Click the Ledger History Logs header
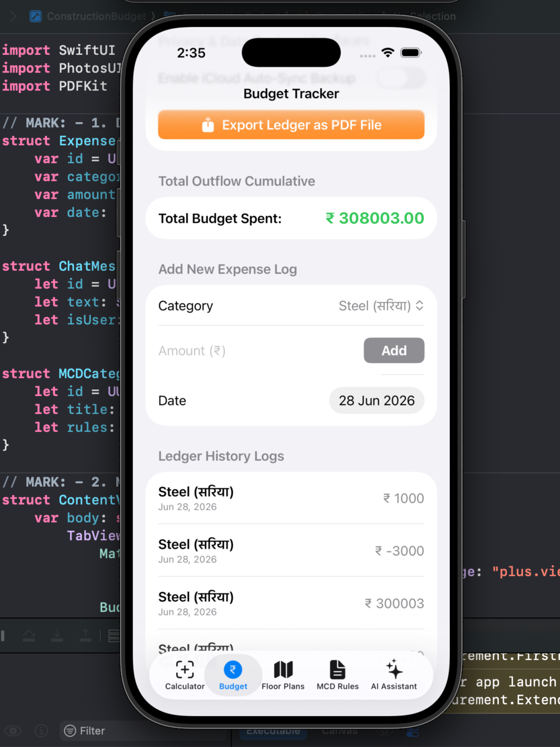The image size is (560, 747). pos(221,456)
